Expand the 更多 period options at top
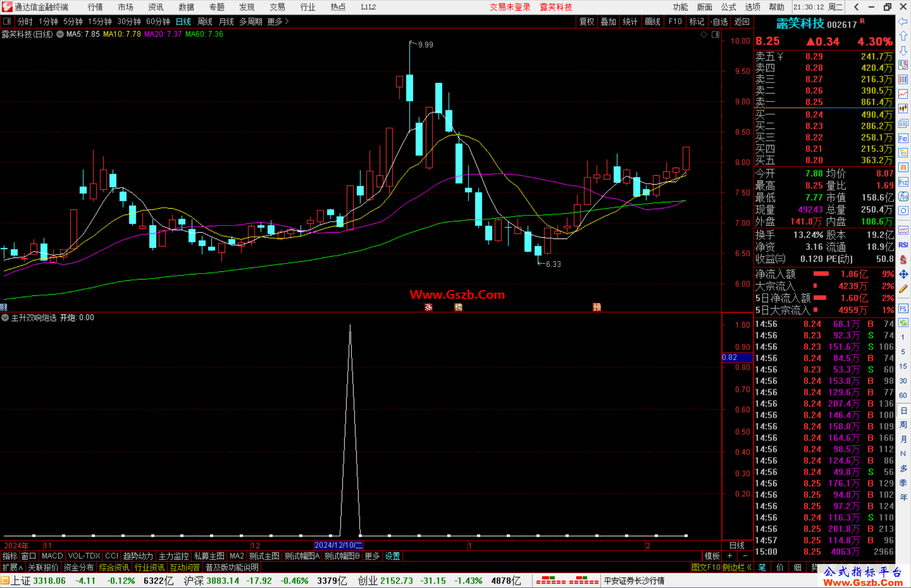The height and width of the screenshot is (588, 911). 278,21
